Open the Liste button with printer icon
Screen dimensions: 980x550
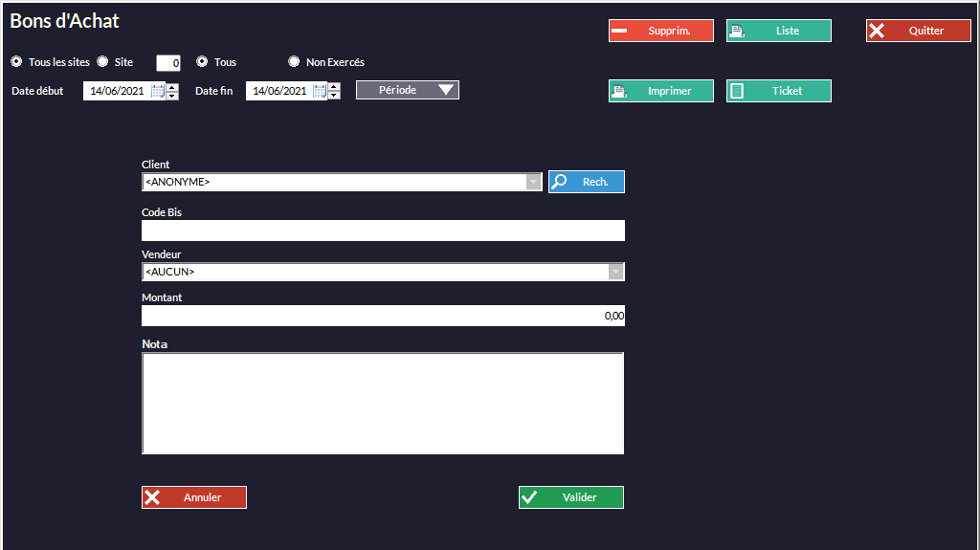click(x=778, y=31)
